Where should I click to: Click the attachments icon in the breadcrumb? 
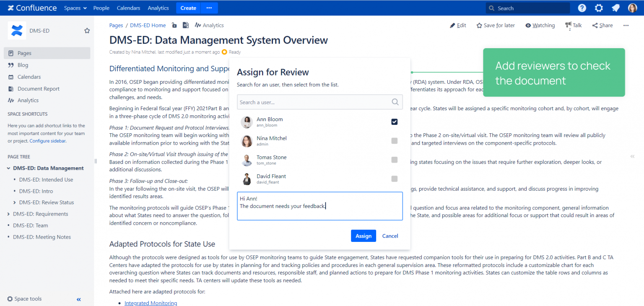pos(185,25)
